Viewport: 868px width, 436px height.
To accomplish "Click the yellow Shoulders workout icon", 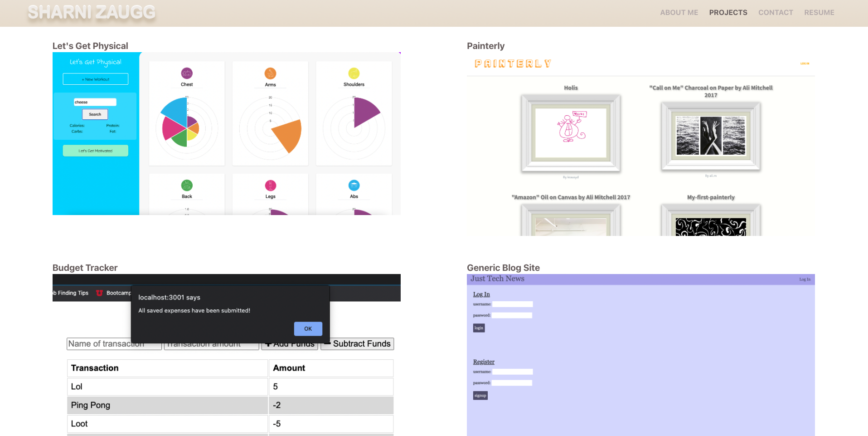I will click(x=354, y=73).
